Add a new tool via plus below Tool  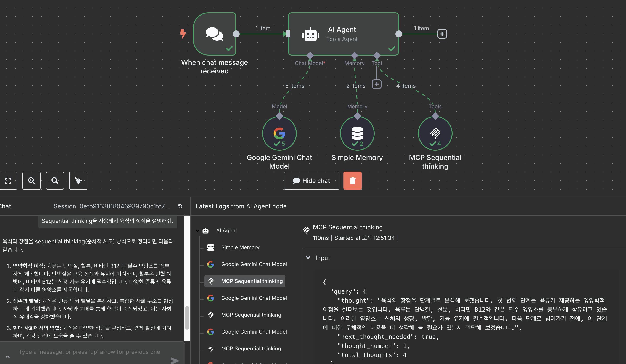(377, 84)
